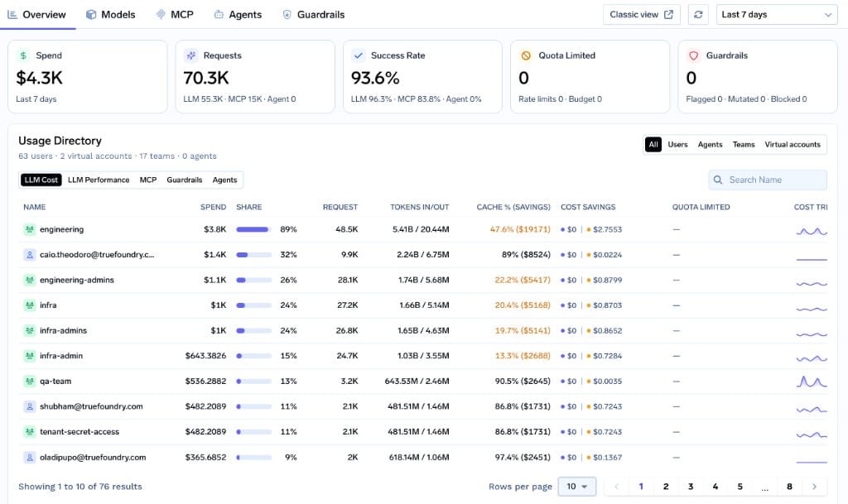The image size is (848, 504).
Task: Click the Guardrails shield card icon
Action: (693, 55)
